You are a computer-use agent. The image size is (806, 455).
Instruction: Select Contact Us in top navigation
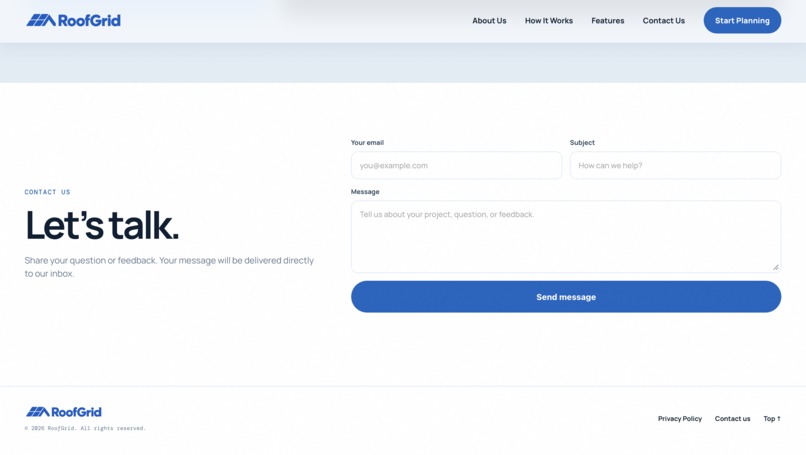[664, 21]
